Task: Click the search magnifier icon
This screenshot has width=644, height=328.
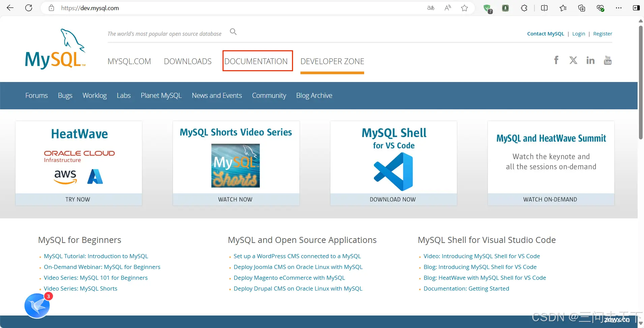Action: (233, 32)
